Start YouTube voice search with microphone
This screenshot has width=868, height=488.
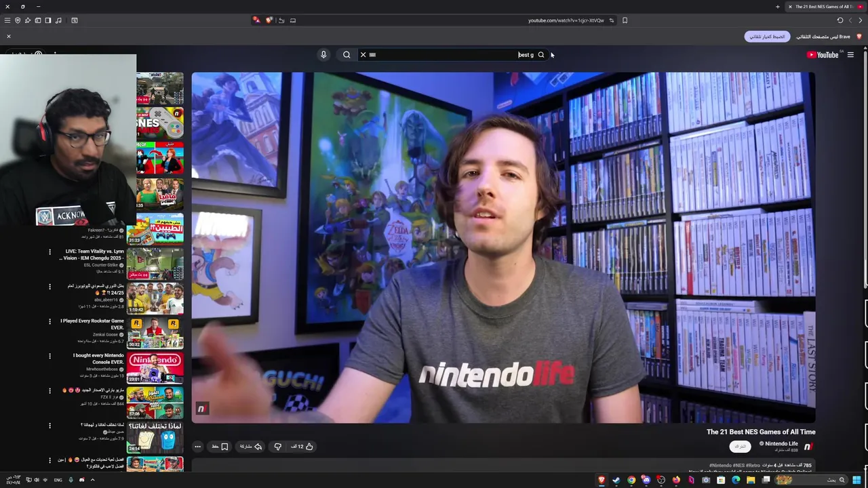coord(323,55)
